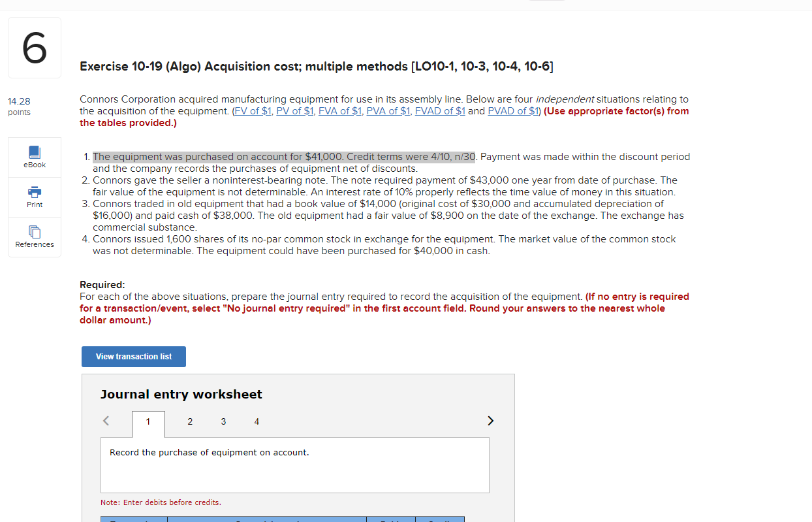This screenshot has height=522, width=812.
Task: Click the left chevron on the worksheet
Action: click(106, 421)
